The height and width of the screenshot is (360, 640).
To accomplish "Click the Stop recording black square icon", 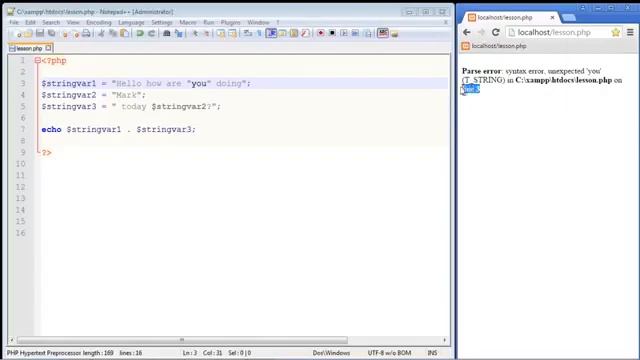I will click(x=332, y=33).
